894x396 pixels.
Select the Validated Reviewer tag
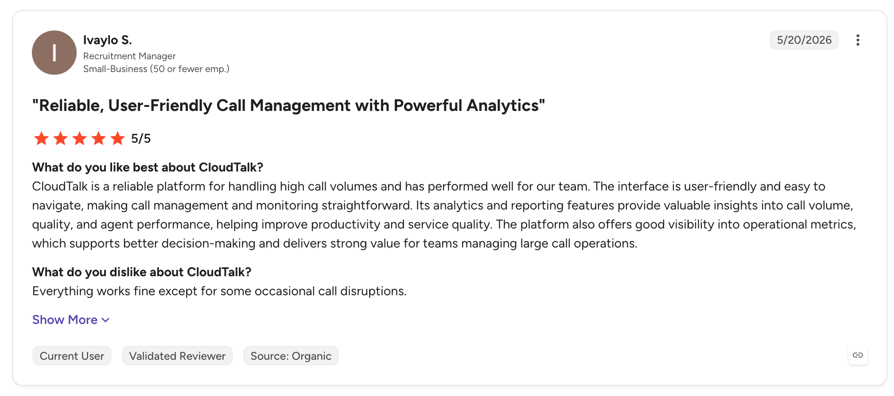[177, 356]
